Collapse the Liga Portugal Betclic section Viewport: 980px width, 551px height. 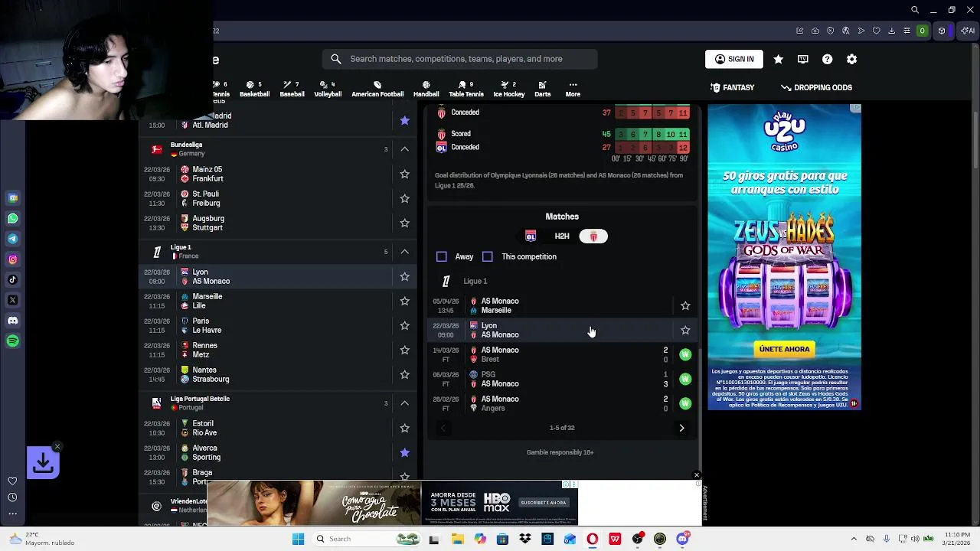tap(404, 403)
